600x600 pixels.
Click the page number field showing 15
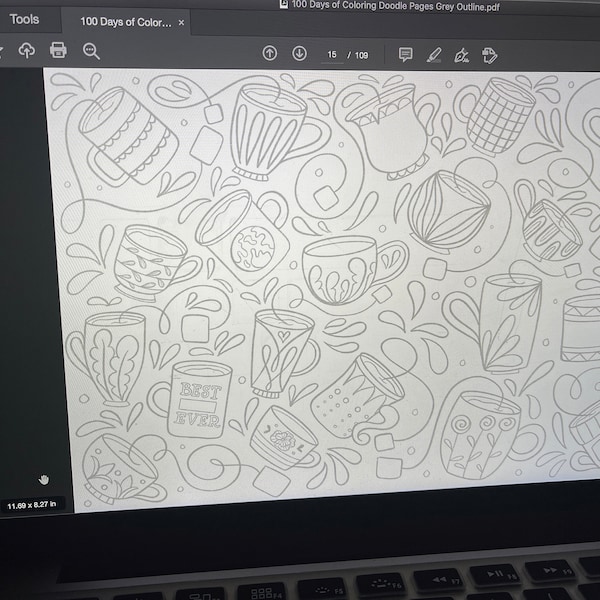pyautogui.click(x=332, y=55)
